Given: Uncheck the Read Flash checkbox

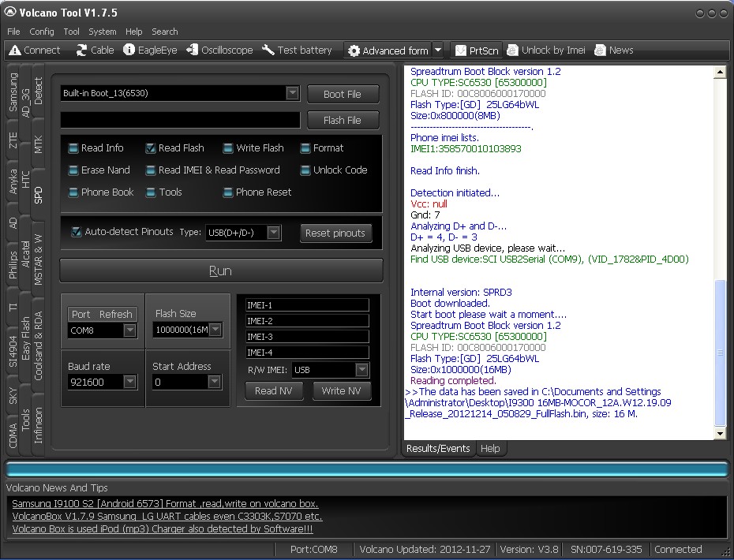Looking at the screenshot, I should point(151,148).
